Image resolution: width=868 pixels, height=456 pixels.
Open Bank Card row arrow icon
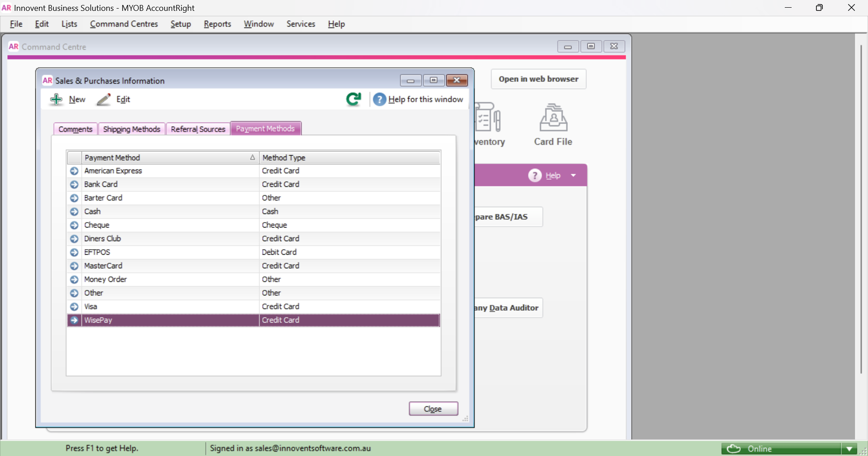point(74,185)
